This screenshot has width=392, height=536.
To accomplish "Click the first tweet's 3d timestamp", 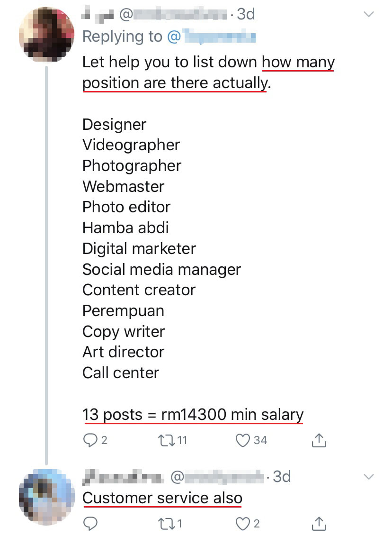I will (x=246, y=15).
